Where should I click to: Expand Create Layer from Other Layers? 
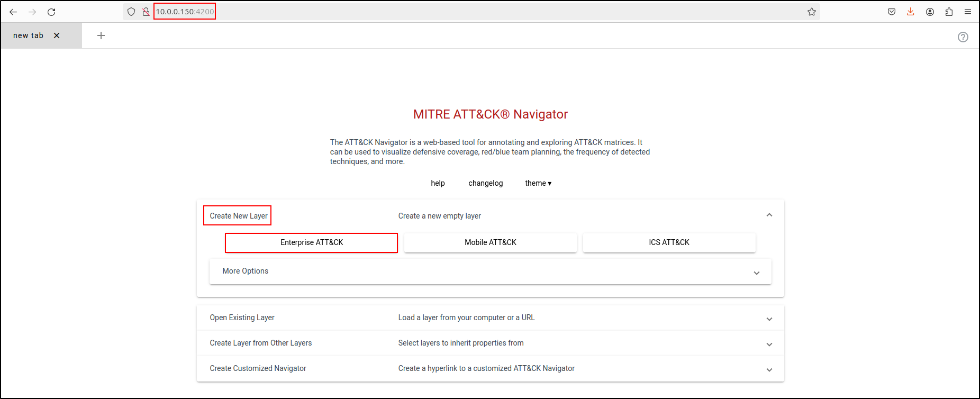pos(491,343)
